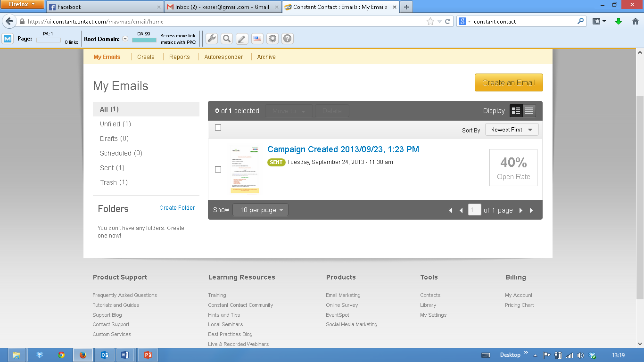Bookmark this page with the star icon
Viewport: 644px width, 362px height.
tap(430, 21)
